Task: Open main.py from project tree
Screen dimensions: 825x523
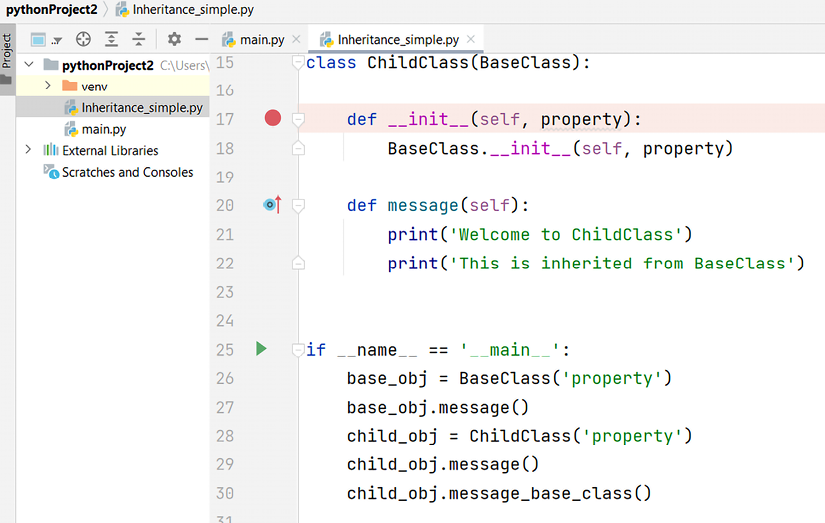Action: pos(104,129)
